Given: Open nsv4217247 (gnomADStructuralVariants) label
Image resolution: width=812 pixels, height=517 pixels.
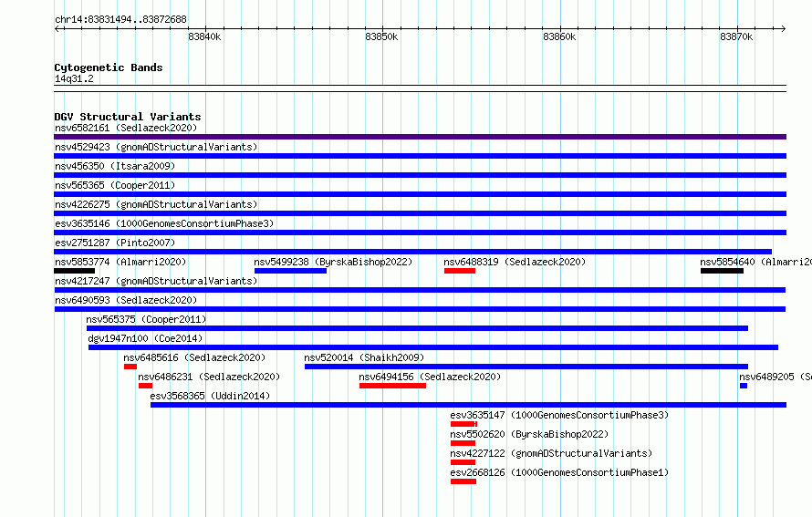Looking at the screenshot, I should pyautogui.click(x=156, y=281).
